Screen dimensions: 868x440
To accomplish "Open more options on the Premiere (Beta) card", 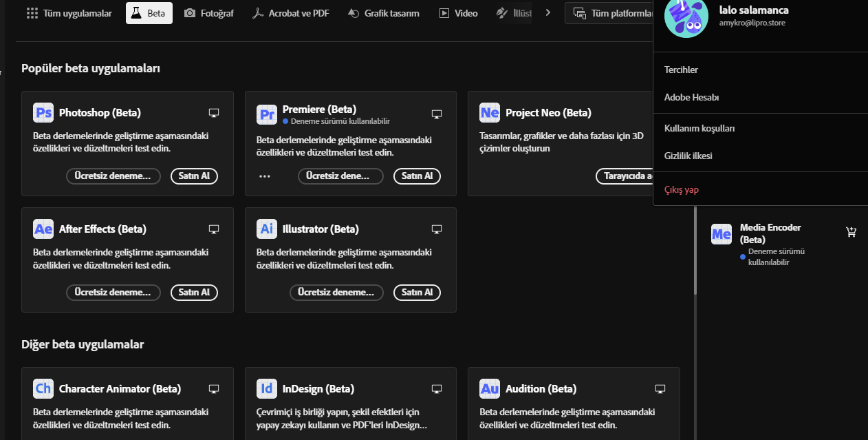I will [265, 176].
